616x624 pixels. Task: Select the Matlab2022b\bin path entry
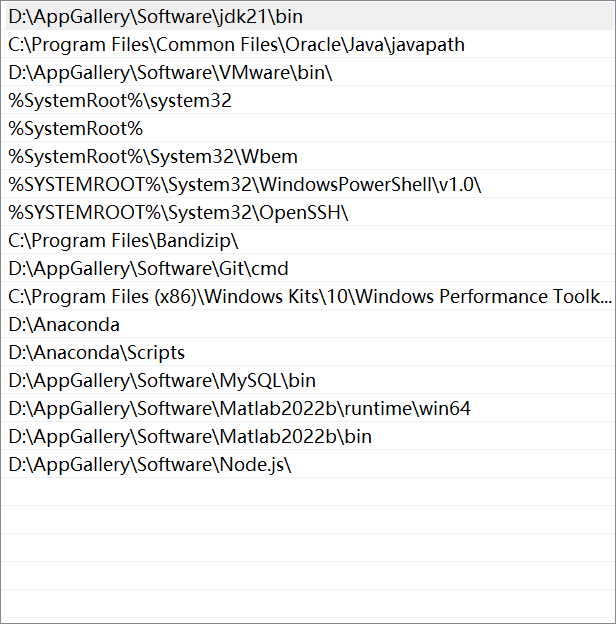click(x=308, y=437)
